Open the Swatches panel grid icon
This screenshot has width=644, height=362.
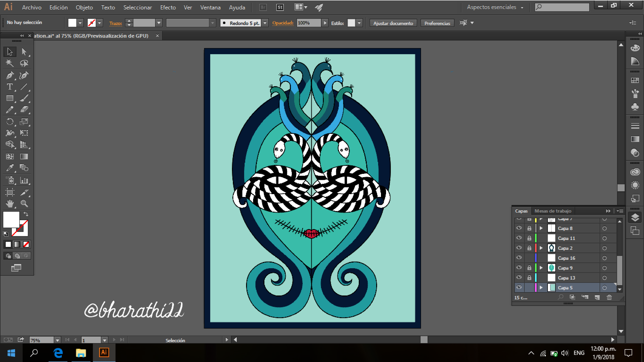pyautogui.click(x=635, y=81)
